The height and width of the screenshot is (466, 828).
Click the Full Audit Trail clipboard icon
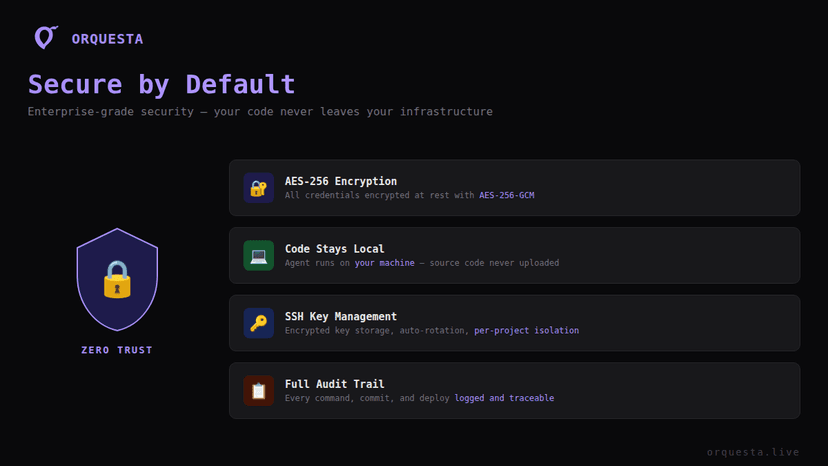258,390
